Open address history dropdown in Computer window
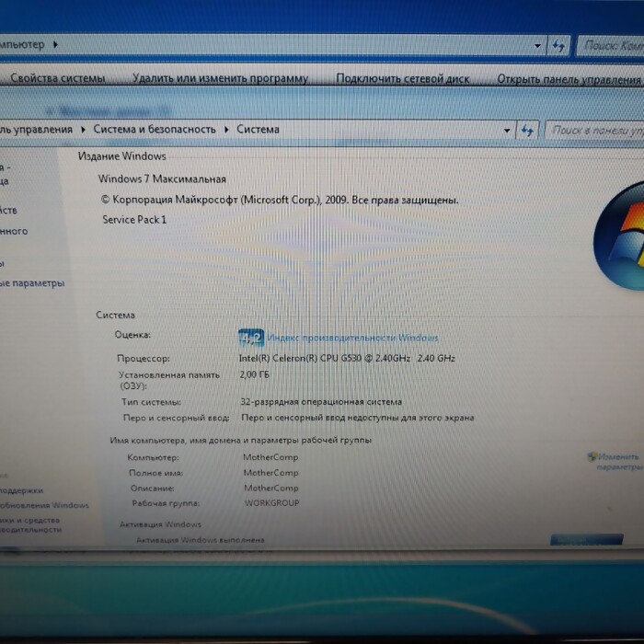644x644 pixels. pyautogui.click(x=537, y=46)
